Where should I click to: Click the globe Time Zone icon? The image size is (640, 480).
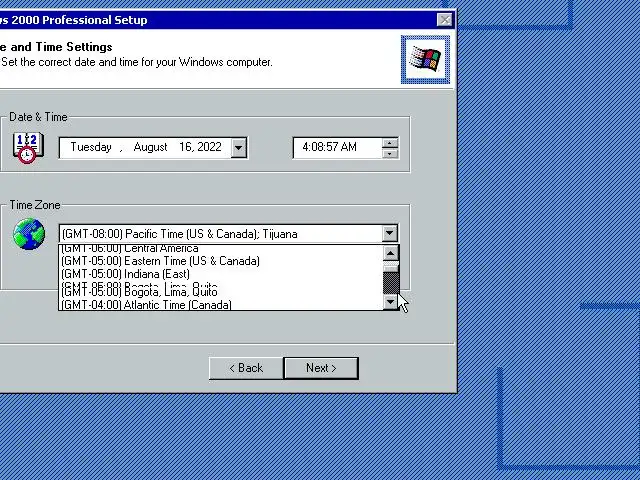coord(29,234)
